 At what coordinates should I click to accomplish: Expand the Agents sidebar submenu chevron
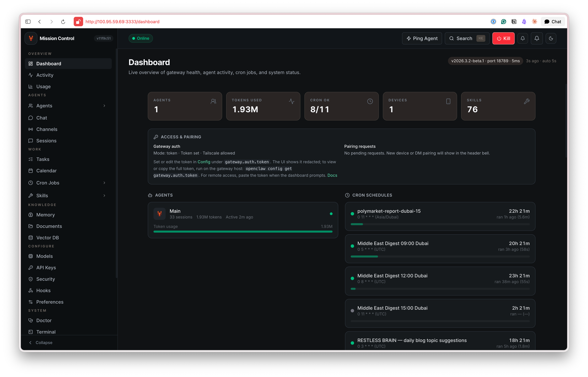pos(104,106)
